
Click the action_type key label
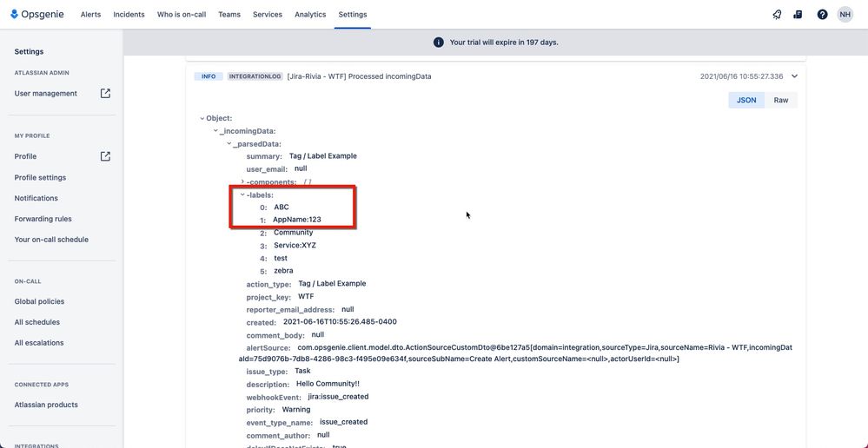click(269, 284)
